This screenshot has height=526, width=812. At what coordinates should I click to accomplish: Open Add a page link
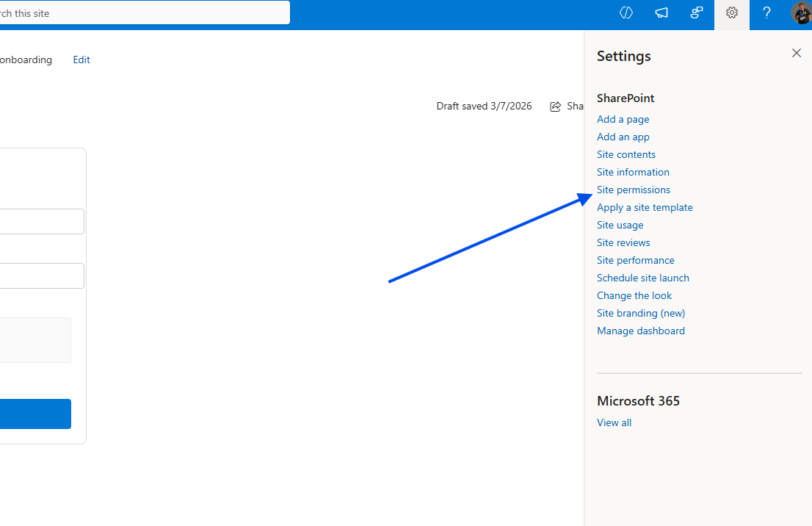tap(623, 119)
